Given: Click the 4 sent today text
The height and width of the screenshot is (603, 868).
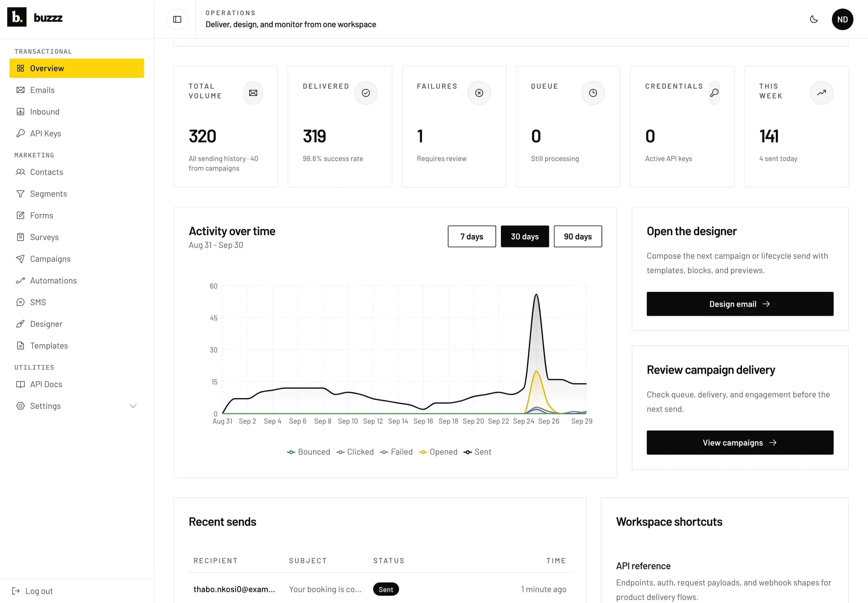Looking at the screenshot, I should [778, 159].
